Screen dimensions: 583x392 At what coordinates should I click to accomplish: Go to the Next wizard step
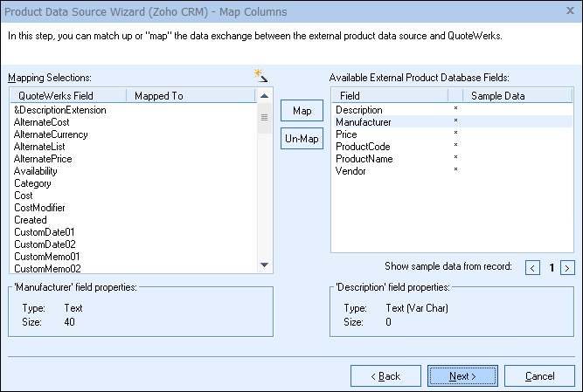462,376
